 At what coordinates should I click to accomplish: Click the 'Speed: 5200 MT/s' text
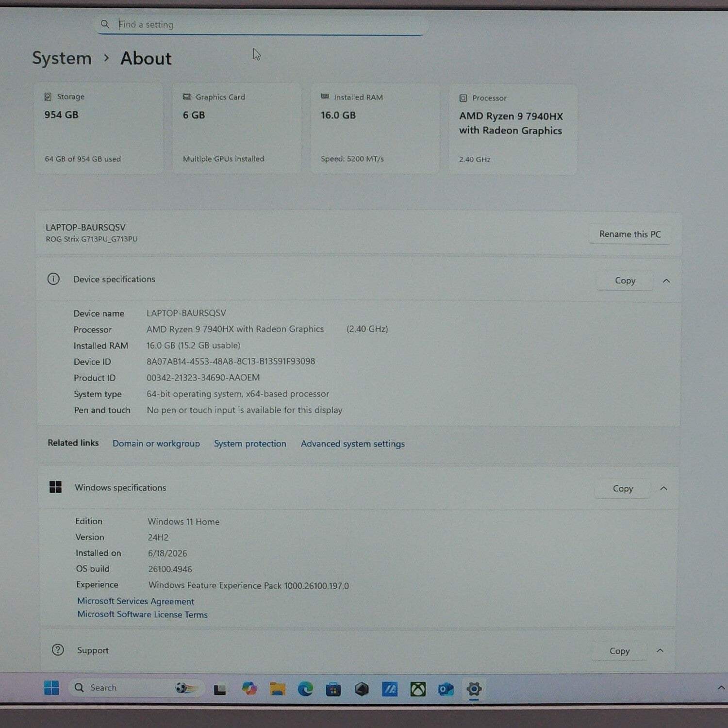[352, 159]
